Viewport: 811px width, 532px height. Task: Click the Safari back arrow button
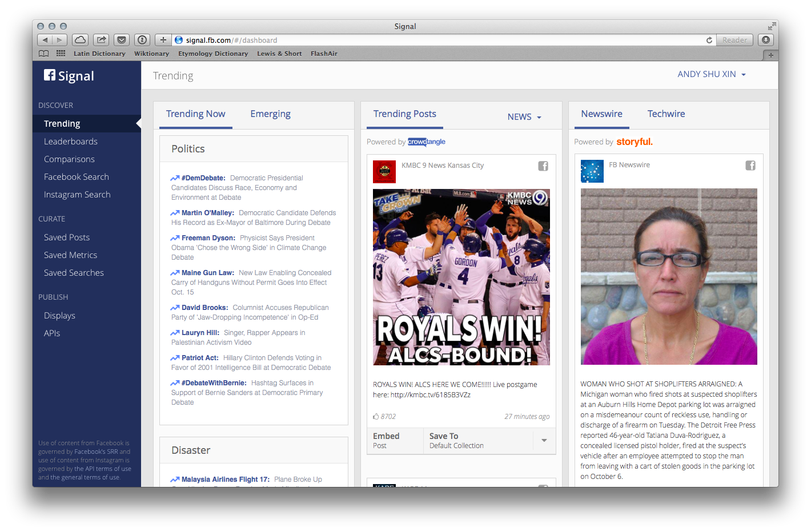point(45,40)
